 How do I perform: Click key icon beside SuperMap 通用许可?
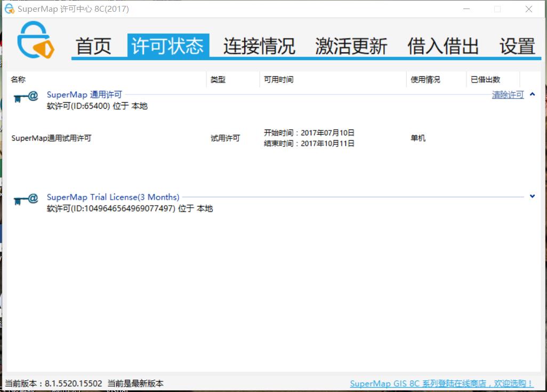point(26,96)
